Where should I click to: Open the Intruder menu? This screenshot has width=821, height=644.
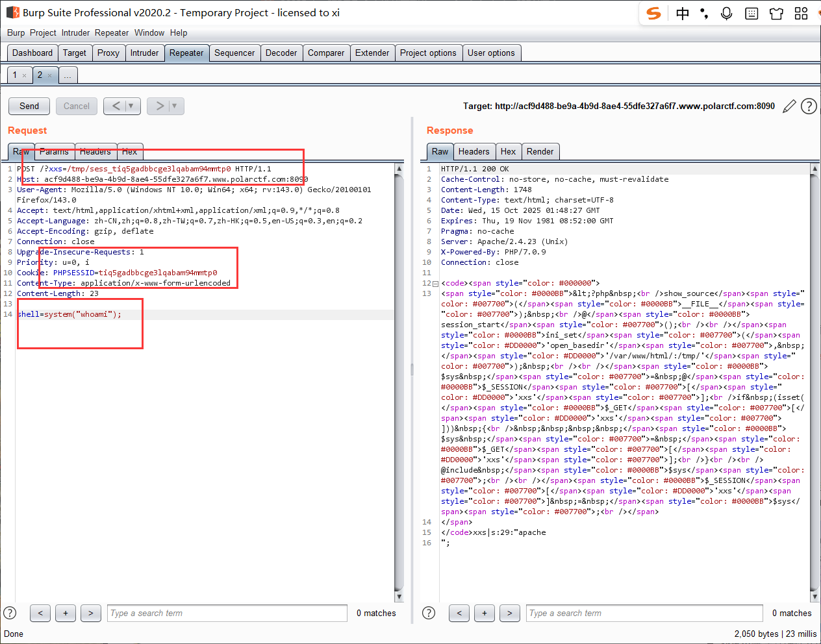coord(76,32)
